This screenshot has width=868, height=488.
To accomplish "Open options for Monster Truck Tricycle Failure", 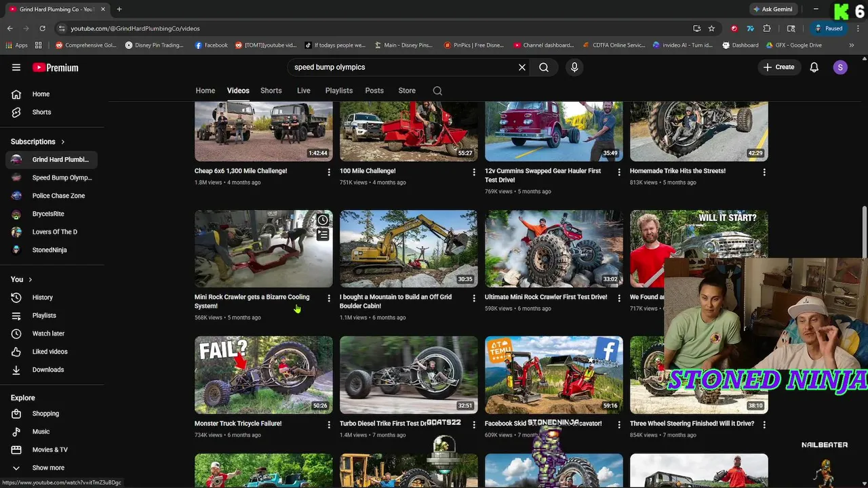I will pos(329,424).
